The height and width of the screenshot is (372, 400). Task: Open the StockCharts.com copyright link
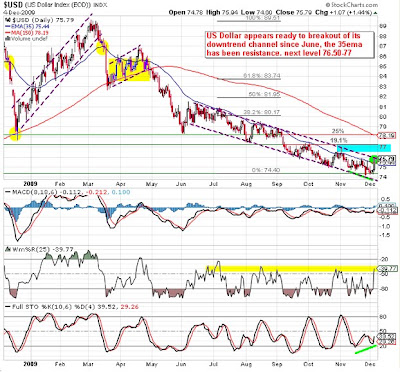pyautogui.click(x=351, y=5)
